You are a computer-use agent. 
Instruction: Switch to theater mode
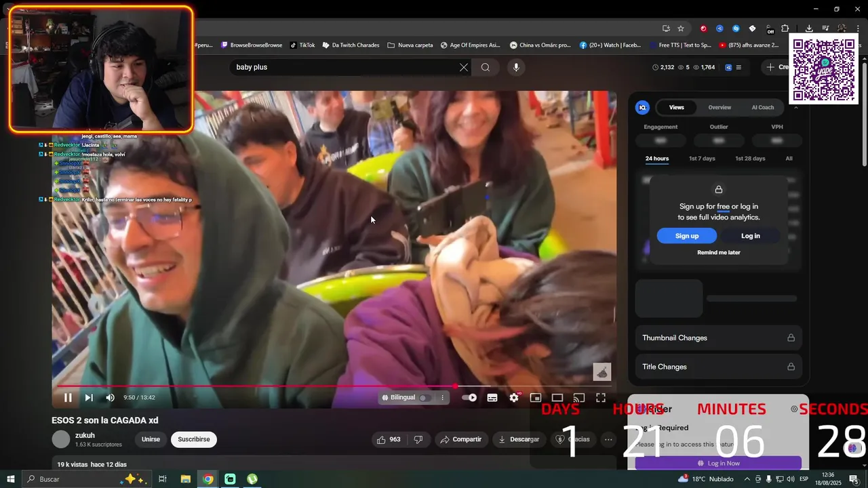[x=557, y=398]
